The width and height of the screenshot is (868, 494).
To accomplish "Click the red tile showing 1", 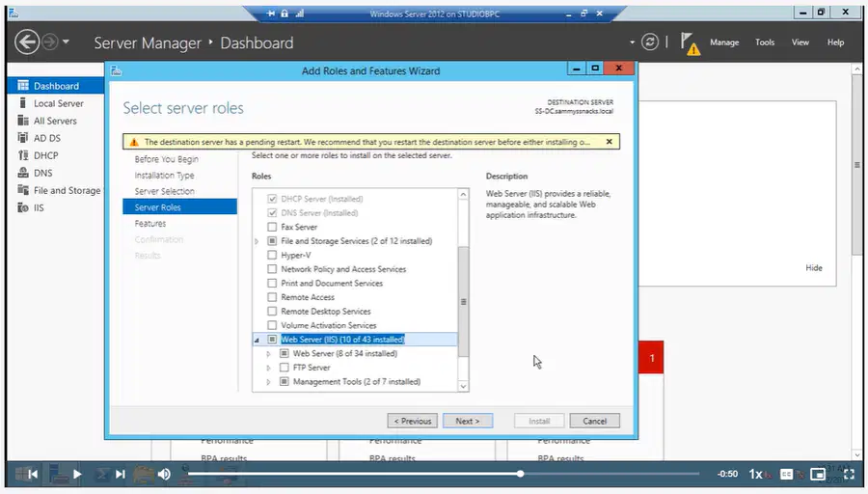I will pos(651,358).
